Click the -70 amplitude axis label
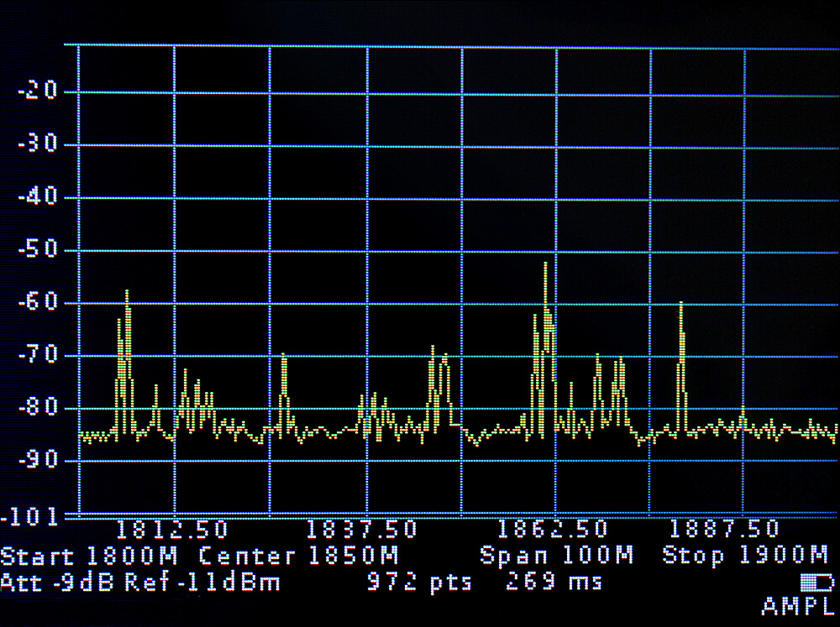 [x=37, y=355]
